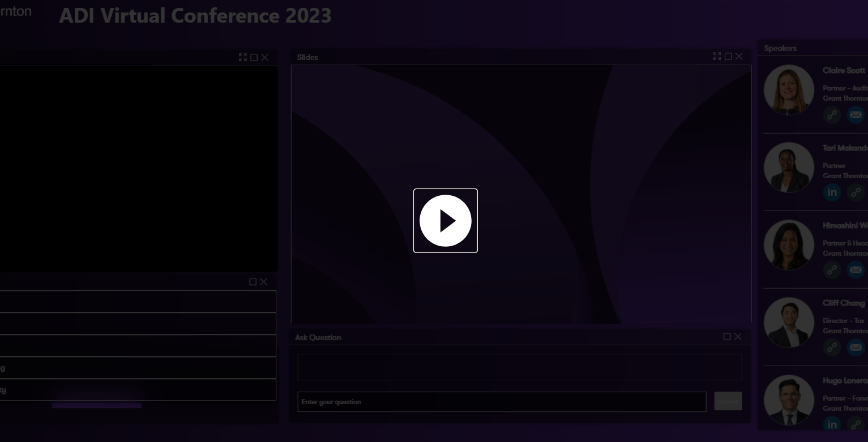Click Tari Makanda's chain link icon
Image resolution: width=868 pixels, height=442 pixels.
pyautogui.click(x=855, y=192)
